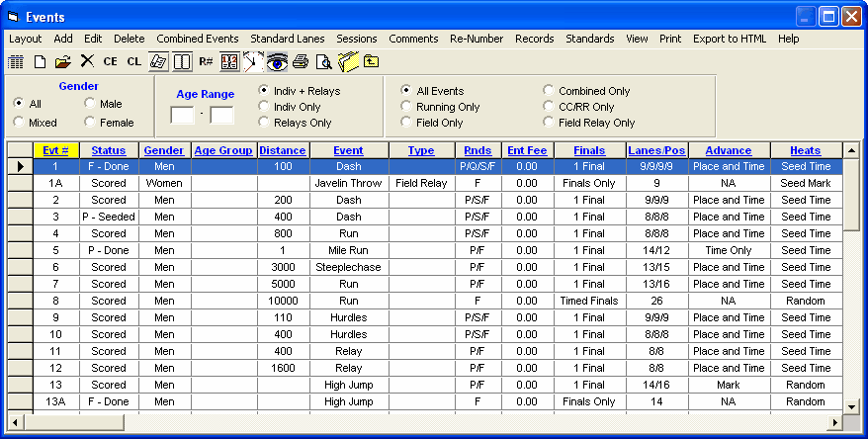Click the R# re-number toolbar icon
The width and height of the screenshot is (868, 439).
click(x=206, y=61)
